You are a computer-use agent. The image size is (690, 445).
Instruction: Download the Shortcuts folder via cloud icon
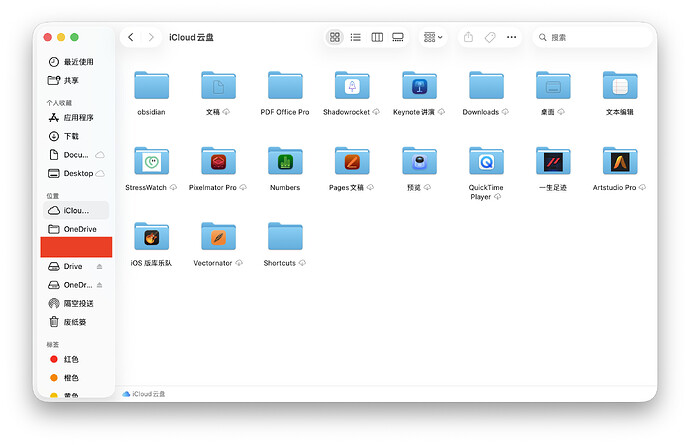[x=302, y=263]
